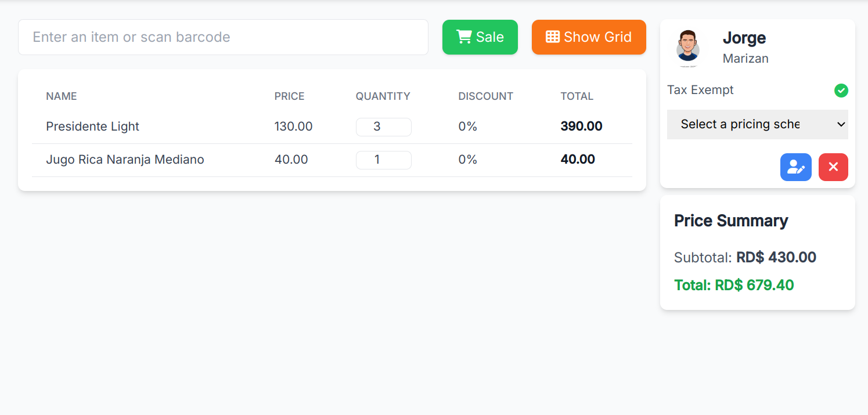
Task: Click the 0% discount for Jugo Rica Naranja
Action: tap(467, 159)
